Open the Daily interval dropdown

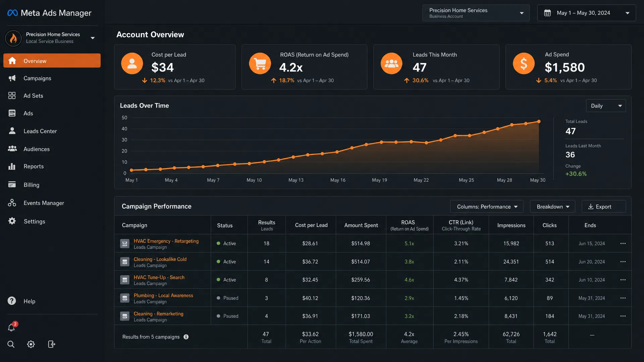coord(606,106)
